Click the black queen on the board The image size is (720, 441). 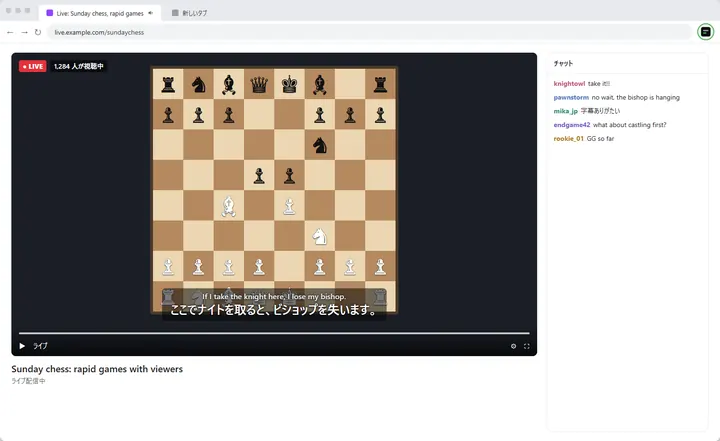pyautogui.click(x=259, y=85)
